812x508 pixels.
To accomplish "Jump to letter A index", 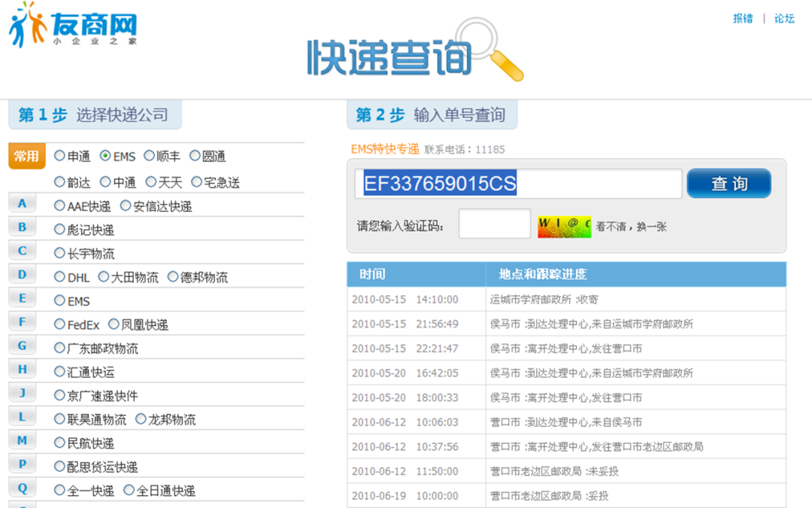I will click(x=23, y=203).
